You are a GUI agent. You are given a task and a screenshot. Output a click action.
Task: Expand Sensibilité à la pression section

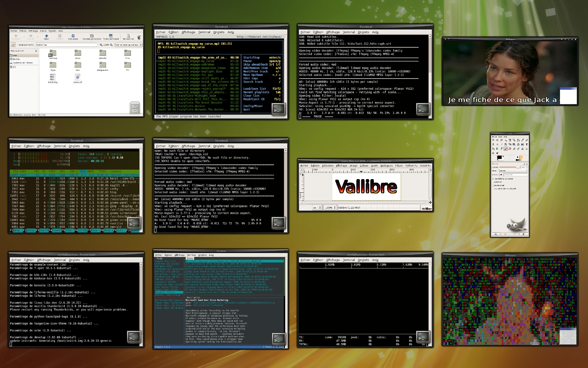point(493,179)
